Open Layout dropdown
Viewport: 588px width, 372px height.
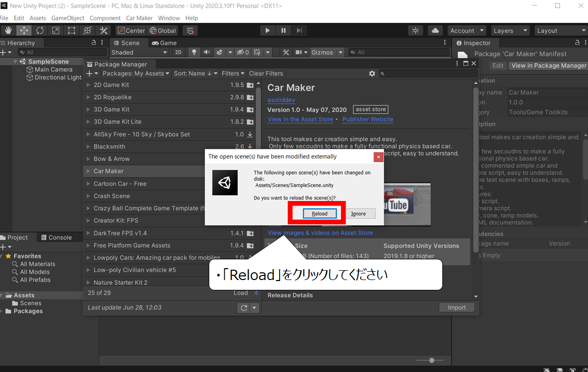[561, 31]
